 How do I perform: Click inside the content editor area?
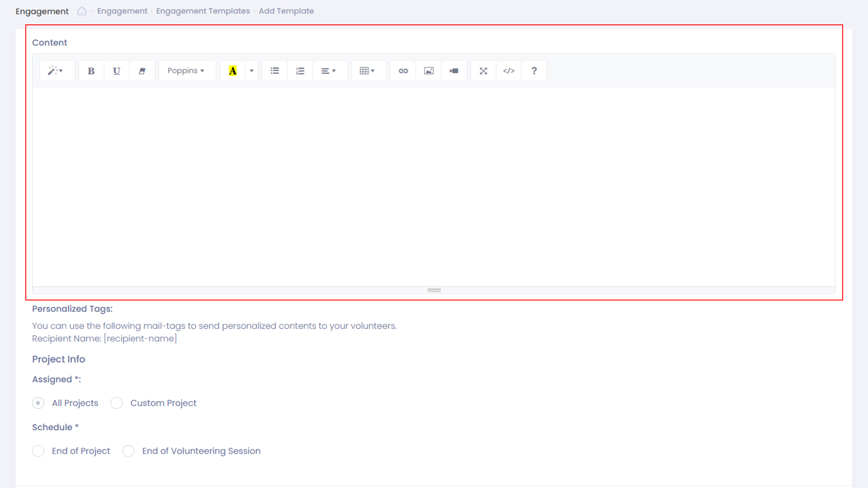(433, 185)
